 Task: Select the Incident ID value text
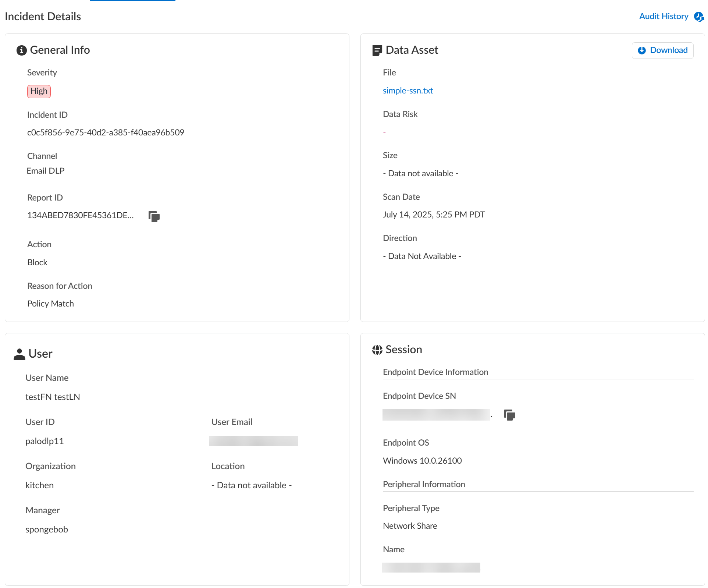tap(106, 132)
